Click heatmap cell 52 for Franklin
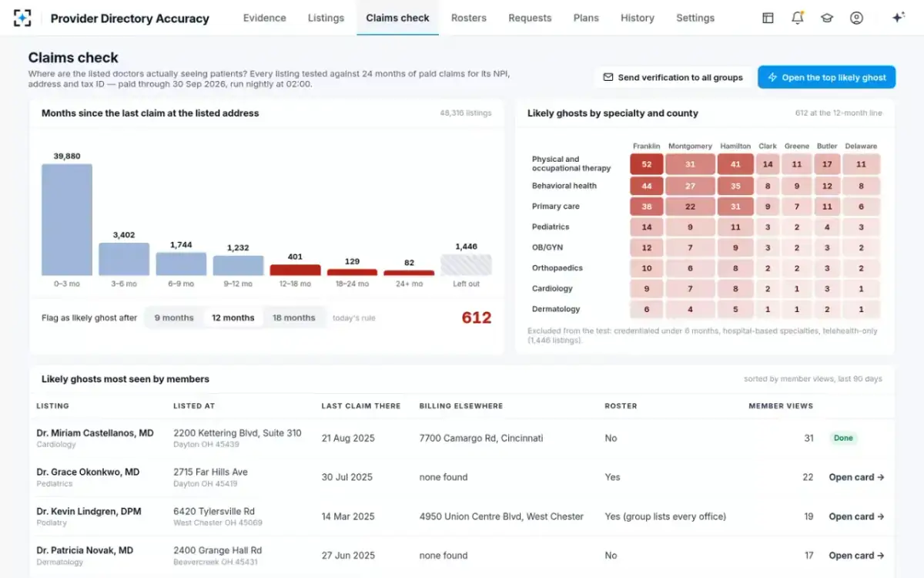924x578 pixels. (x=647, y=164)
